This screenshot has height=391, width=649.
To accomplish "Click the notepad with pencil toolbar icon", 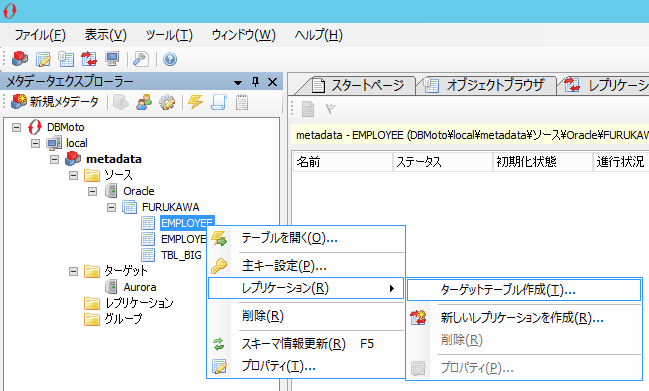I will pos(43,59).
